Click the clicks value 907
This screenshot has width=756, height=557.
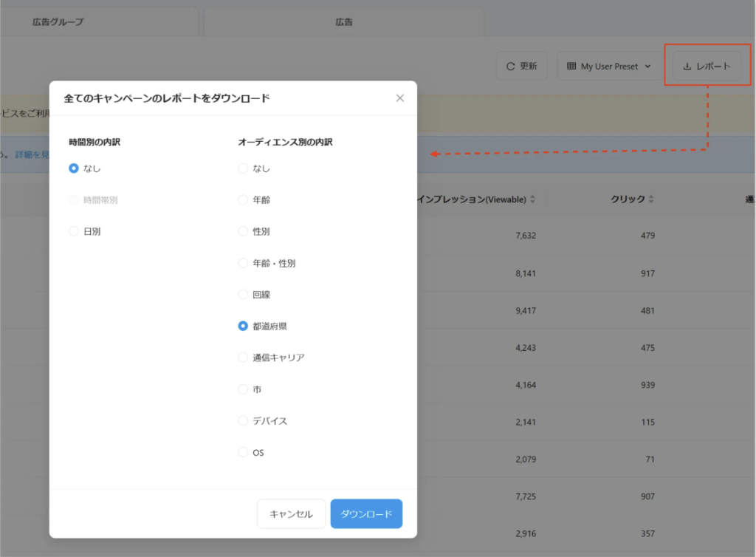648,496
